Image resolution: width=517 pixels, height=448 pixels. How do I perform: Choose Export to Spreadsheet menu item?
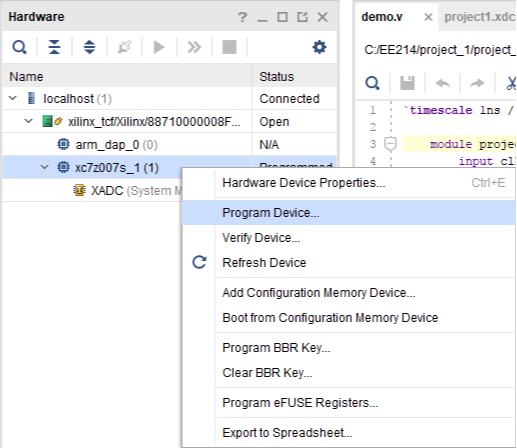point(349,433)
